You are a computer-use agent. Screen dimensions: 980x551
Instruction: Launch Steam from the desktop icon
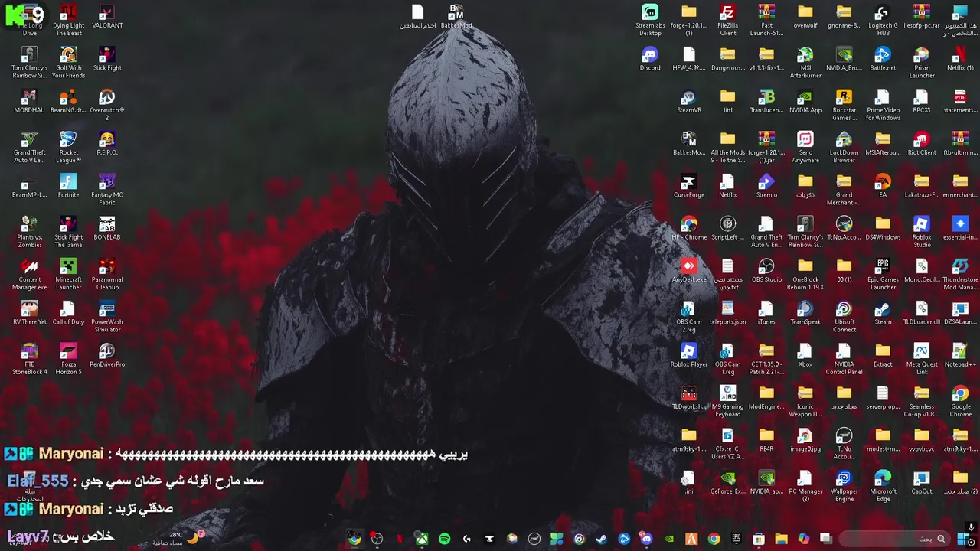coord(883,313)
